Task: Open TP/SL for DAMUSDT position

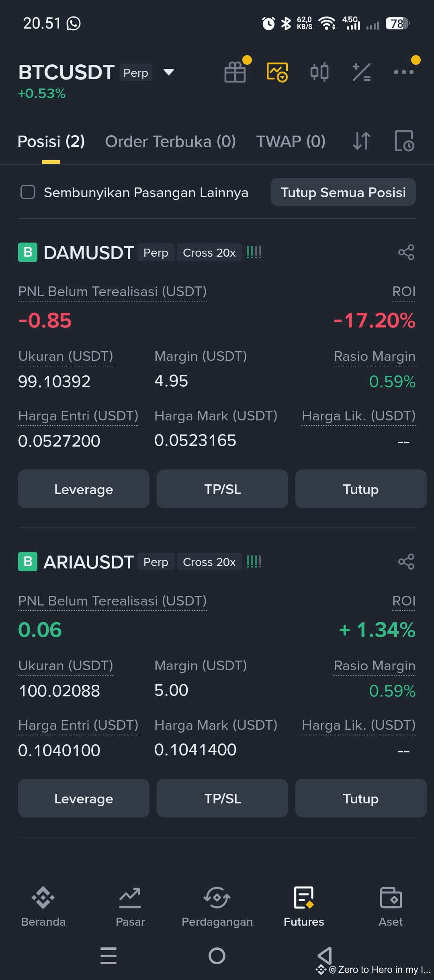Action: (222, 489)
